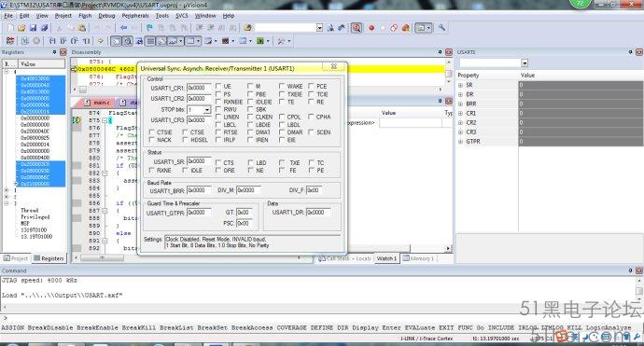Viewport: 644px width, 346px height.
Task: Run the program with the Run icon
Action: click(x=25, y=41)
